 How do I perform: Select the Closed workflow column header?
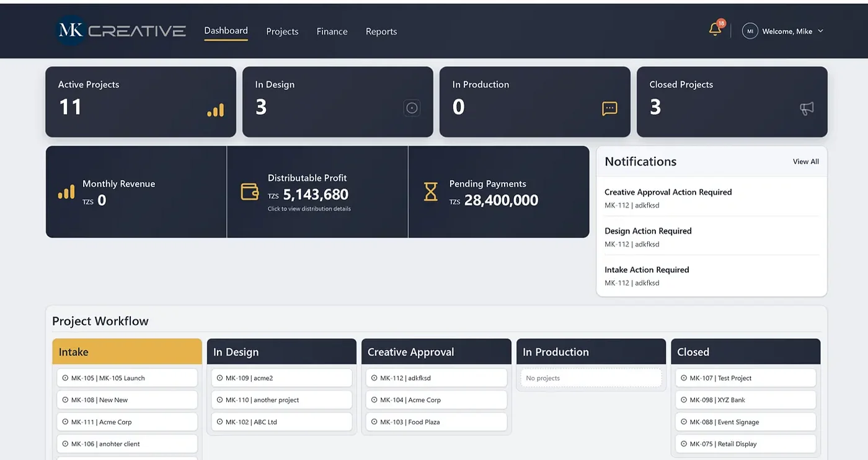click(x=746, y=352)
